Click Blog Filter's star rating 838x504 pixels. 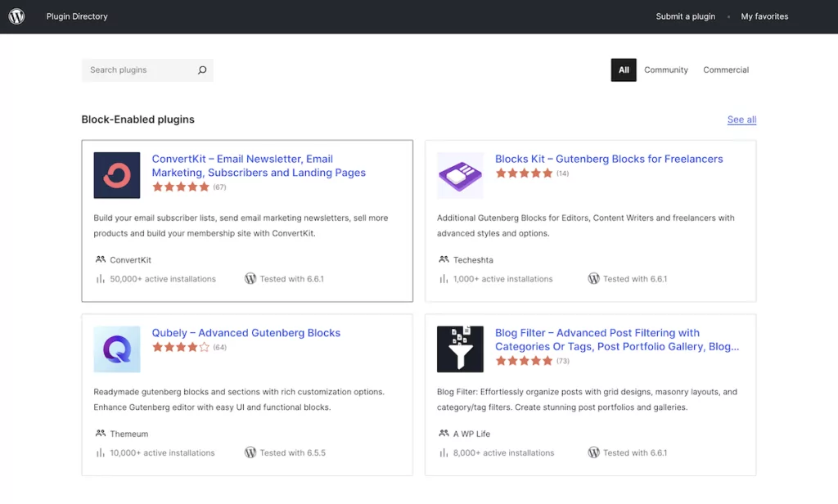coord(524,361)
